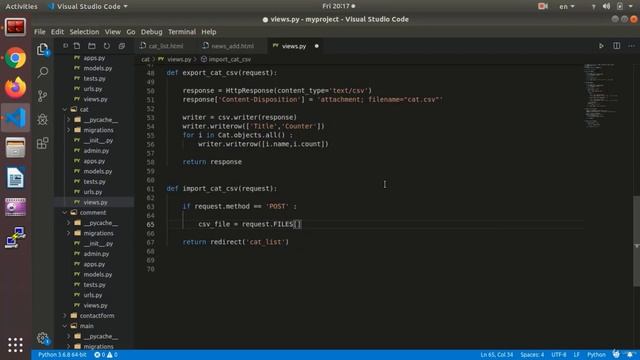The height and width of the screenshot is (360, 640).
Task: Open urls.py under the comment folder
Action: pos(93,295)
